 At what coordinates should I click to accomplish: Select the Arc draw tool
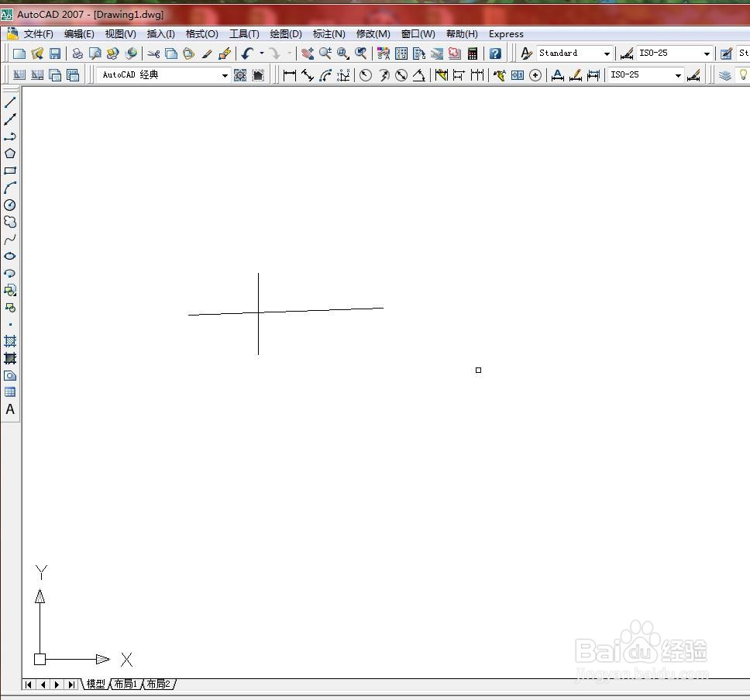coord(10,188)
